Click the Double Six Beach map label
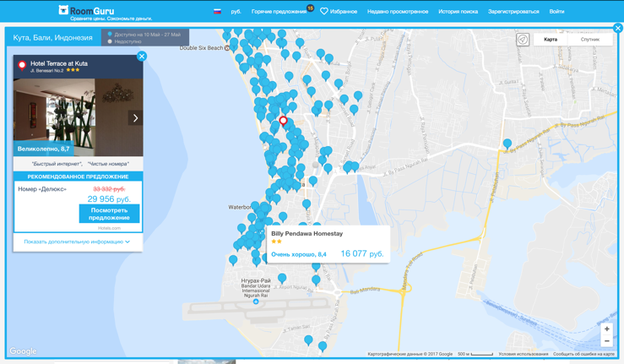Screen dimensions: 624x364 pos(201,48)
